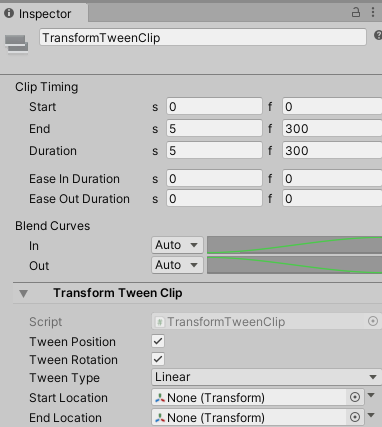Open Start Location extra options arrow
Screen dimensions: 382x427
pos(371,395)
